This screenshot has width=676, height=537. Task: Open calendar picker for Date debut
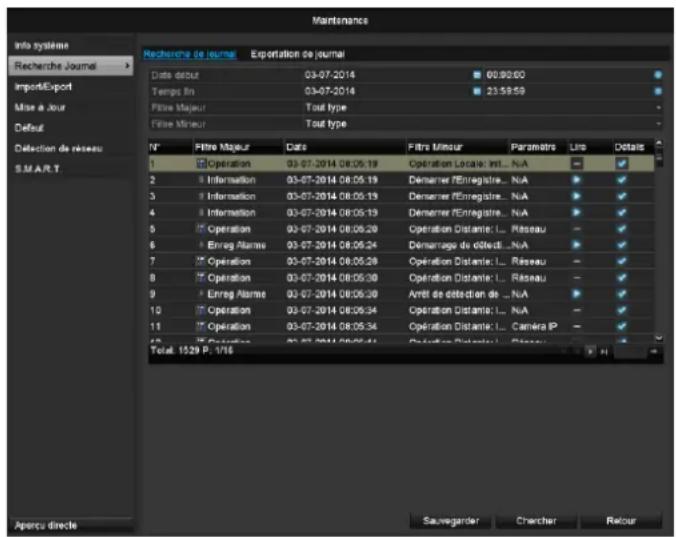coord(476,75)
